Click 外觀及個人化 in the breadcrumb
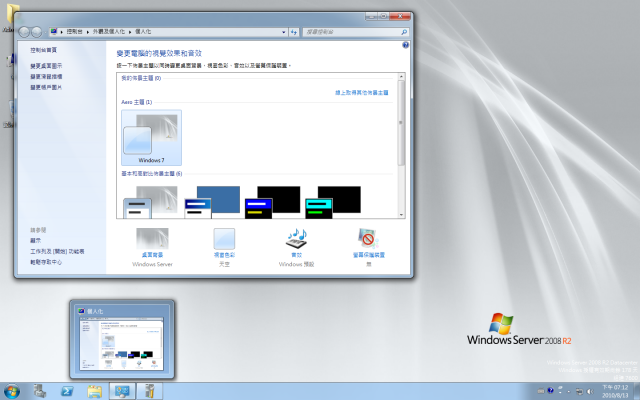640x400 pixels. [x=109, y=31]
